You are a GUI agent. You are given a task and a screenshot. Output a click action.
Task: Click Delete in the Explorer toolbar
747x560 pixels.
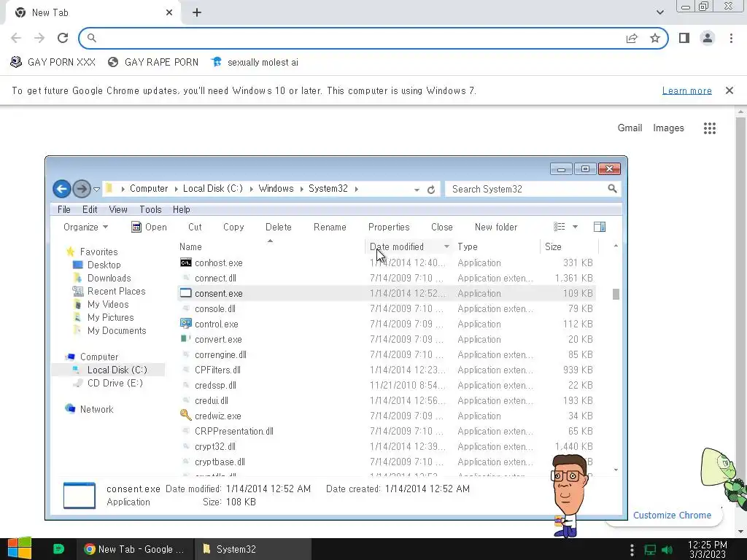point(278,227)
